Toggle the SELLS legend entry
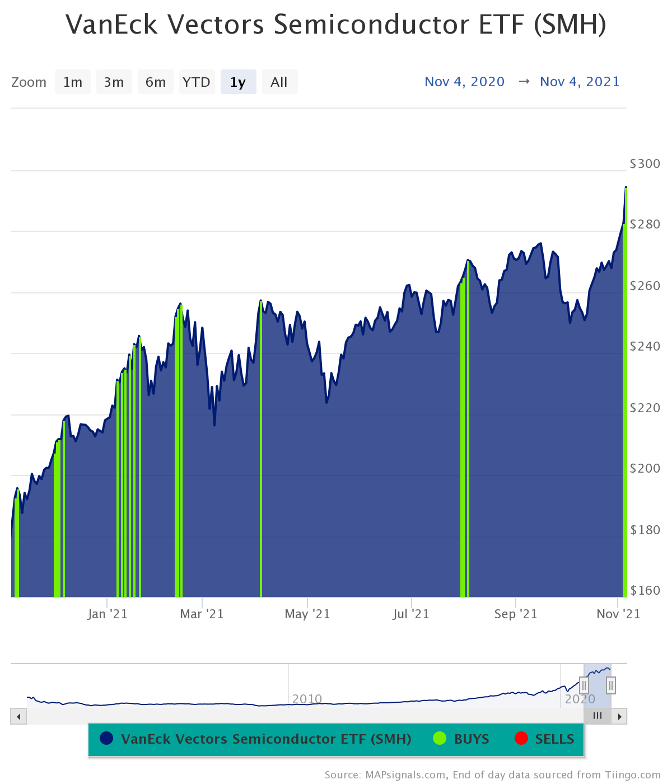The height and width of the screenshot is (784, 672). tap(544, 739)
